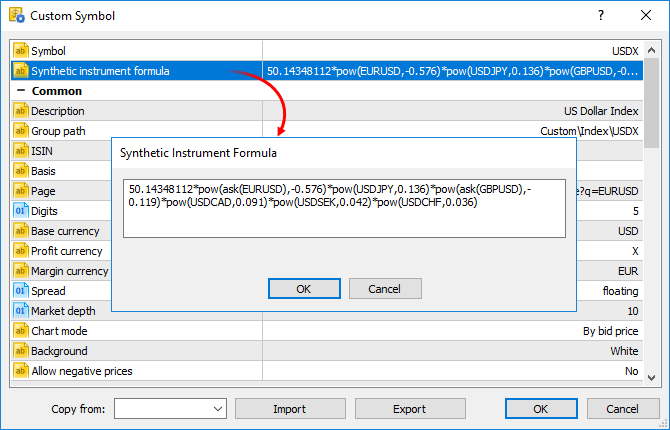
Task: Click the Background row icon
Action: coord(21,351)
